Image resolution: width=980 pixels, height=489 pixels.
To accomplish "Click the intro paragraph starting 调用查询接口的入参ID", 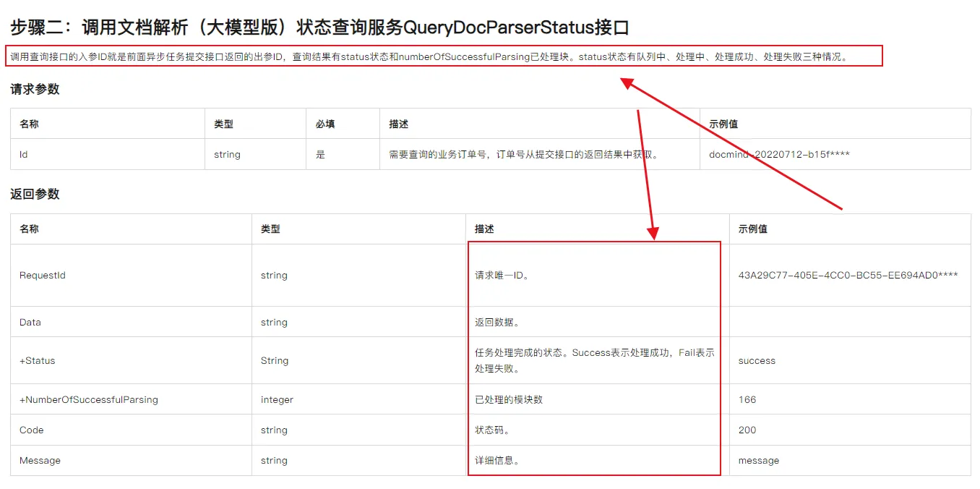I will (429, 56).
